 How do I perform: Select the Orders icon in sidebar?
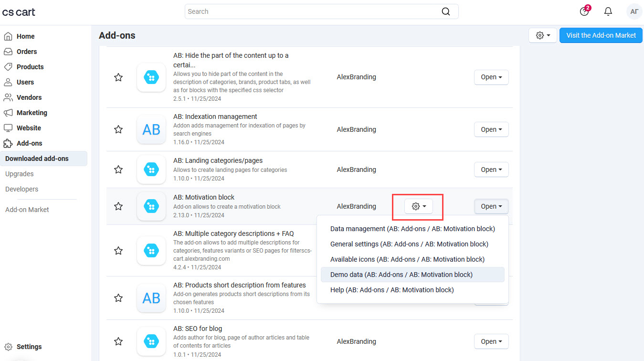tap(8, 51)
